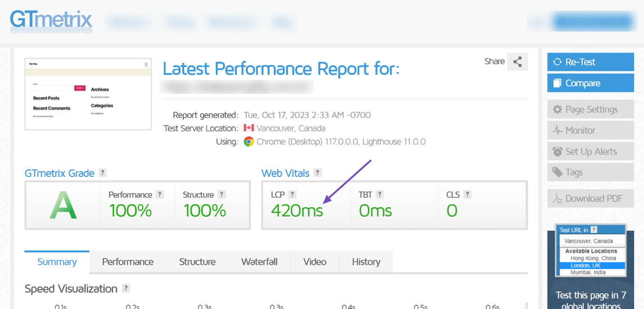Click the Re-Test button
The height and width of the screenshot is (309, 644).
(x=591, y=62)
